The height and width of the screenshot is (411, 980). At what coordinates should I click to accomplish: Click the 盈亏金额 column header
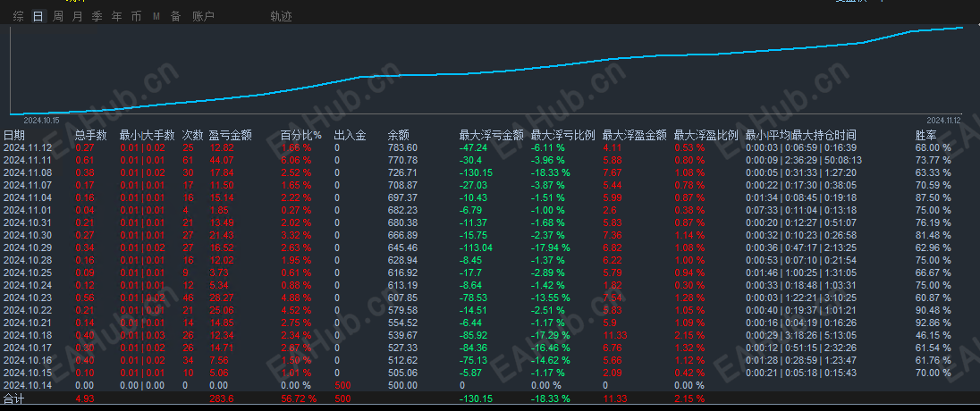point(230,135)
